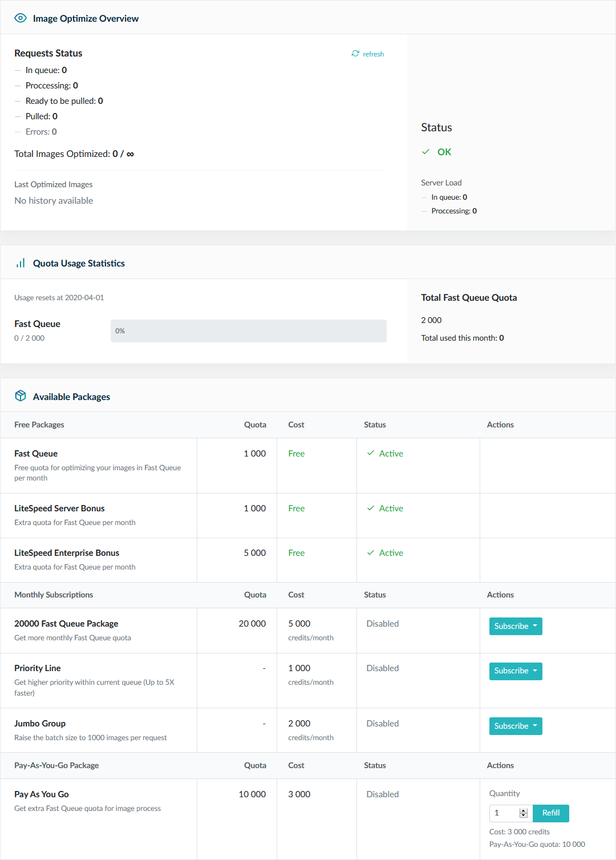This screenshot has height=860, width=616.
Task: Click the 'Jumbo Group' package name
Action: [40, 723]
